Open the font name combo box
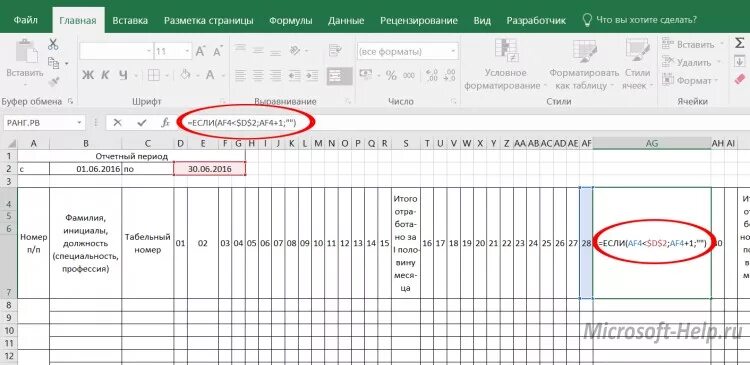750x365 pixels. 116,51
